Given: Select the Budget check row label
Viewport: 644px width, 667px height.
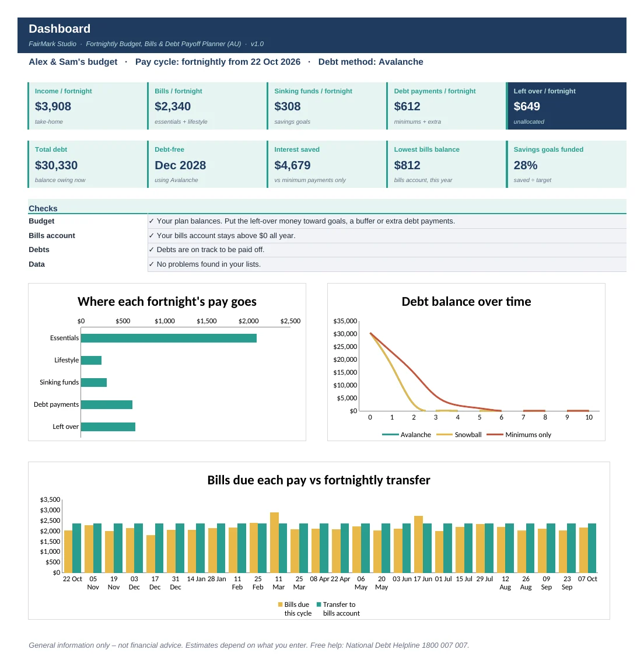Looking at the screenshot, I should [41, 221].
